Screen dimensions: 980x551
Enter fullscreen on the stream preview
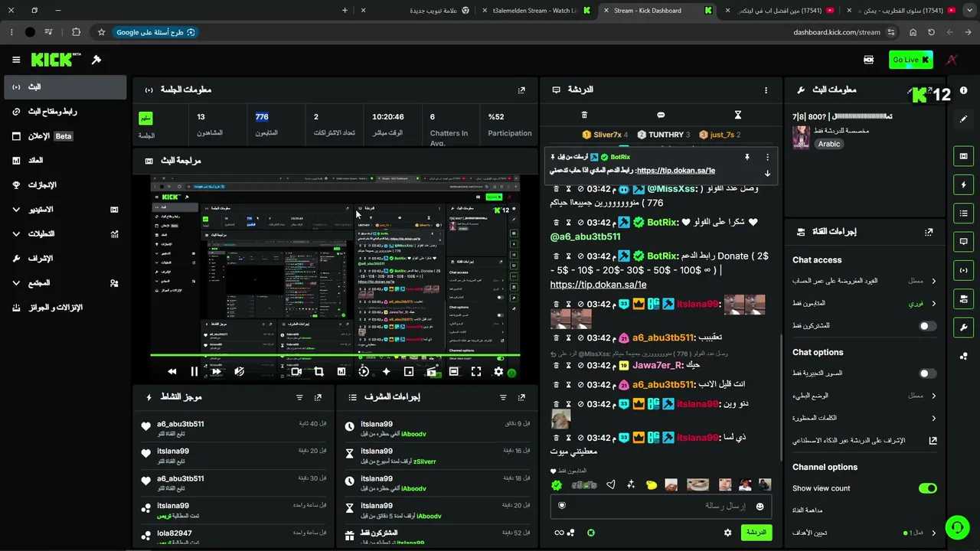476,371
